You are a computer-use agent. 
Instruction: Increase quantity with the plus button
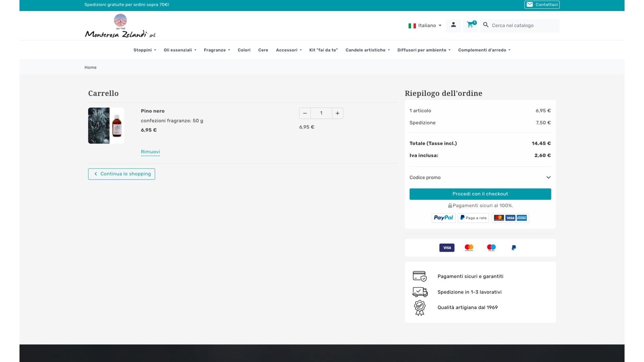[x=337, y=113]
